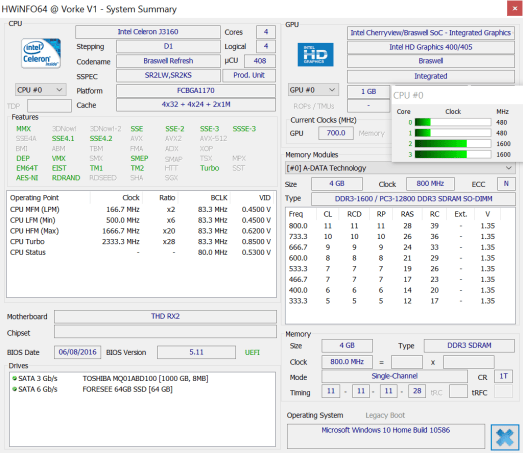Click the CPU HFM (Max) row
Screen dimensions: 525x453
point(141,231)
